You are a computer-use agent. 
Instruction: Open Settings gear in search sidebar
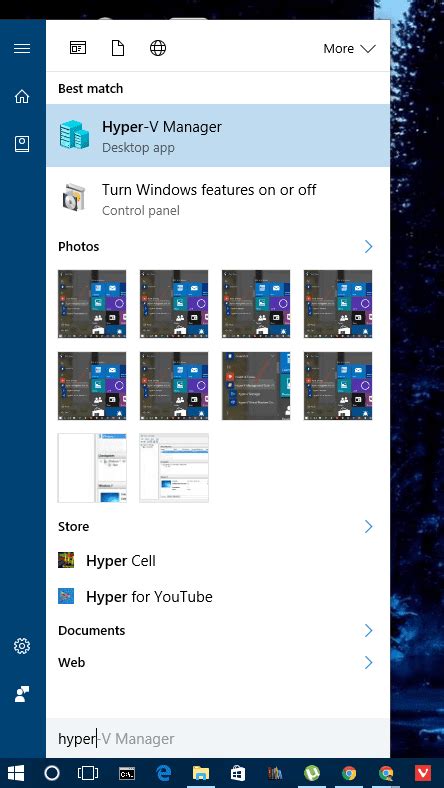coord(22,646)
